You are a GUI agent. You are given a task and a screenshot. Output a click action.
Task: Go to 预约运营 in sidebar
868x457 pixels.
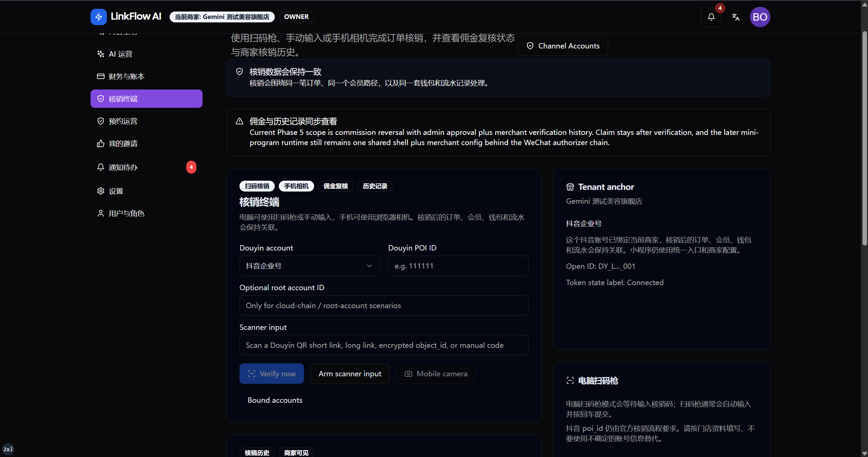click(x=147, y=121)
